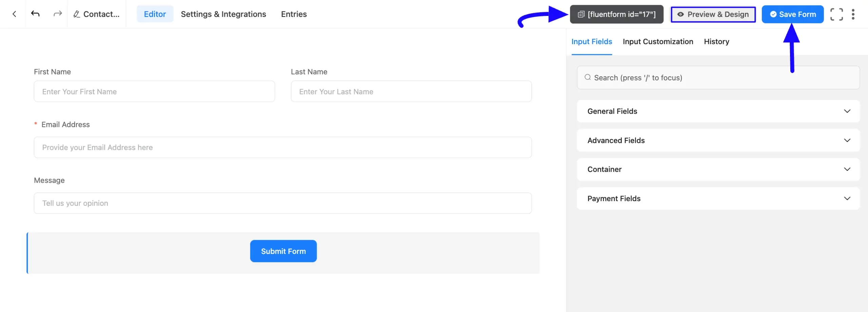Click the Message field label
The image size is (868, 312).
tap(49, 180)
